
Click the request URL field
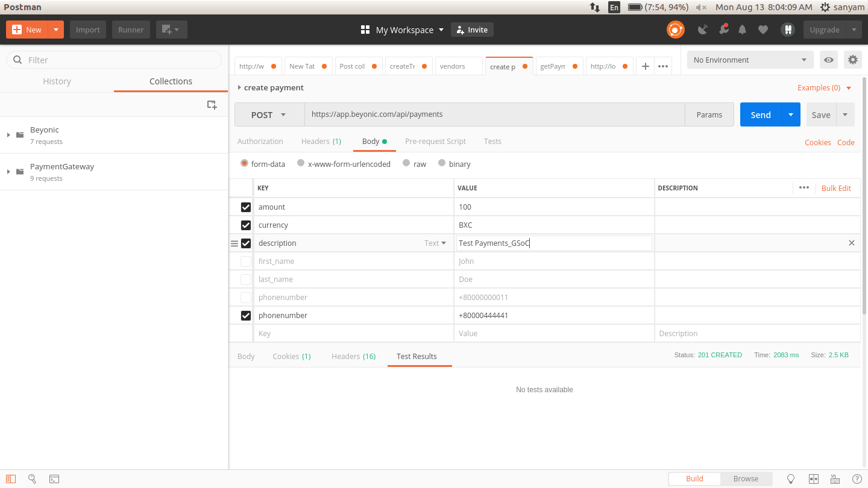[x=494, y=114]
